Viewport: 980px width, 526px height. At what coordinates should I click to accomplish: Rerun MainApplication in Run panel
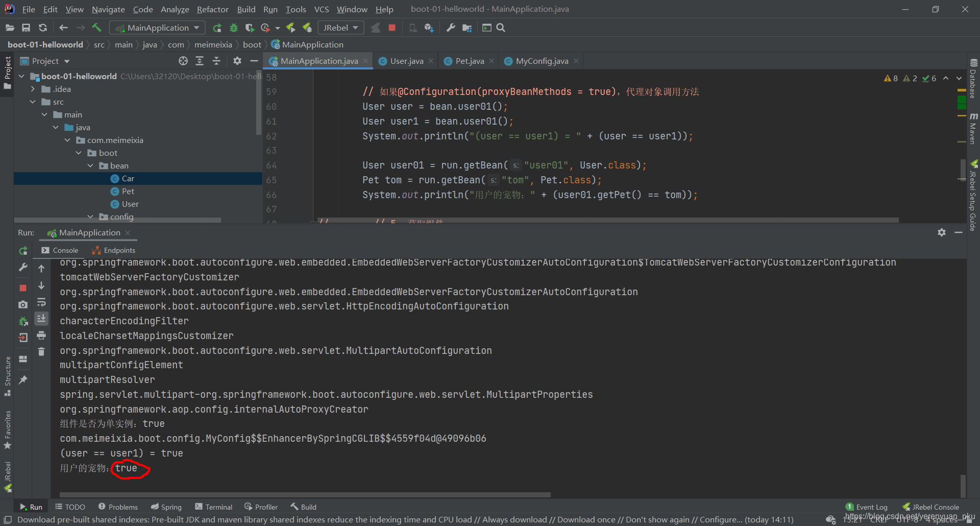pos(23,251)
